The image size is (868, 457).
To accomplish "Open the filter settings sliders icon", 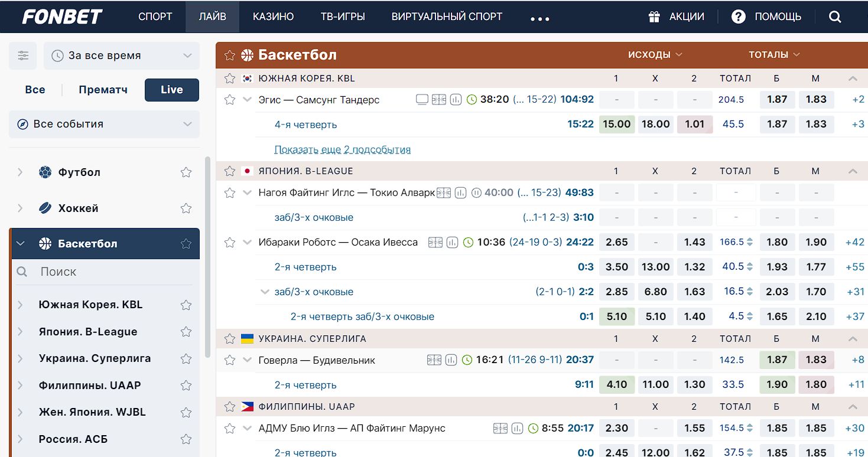I will tap(23, 56).
